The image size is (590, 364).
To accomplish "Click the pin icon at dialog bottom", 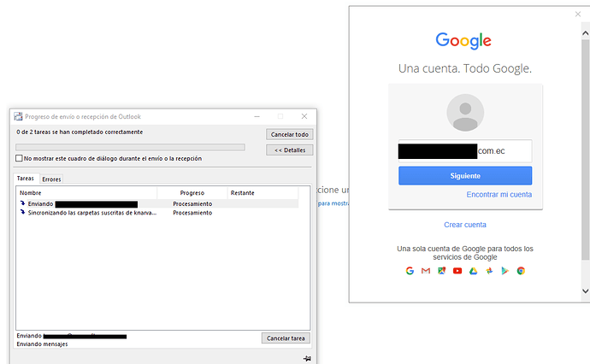I will tap(307, 358).
